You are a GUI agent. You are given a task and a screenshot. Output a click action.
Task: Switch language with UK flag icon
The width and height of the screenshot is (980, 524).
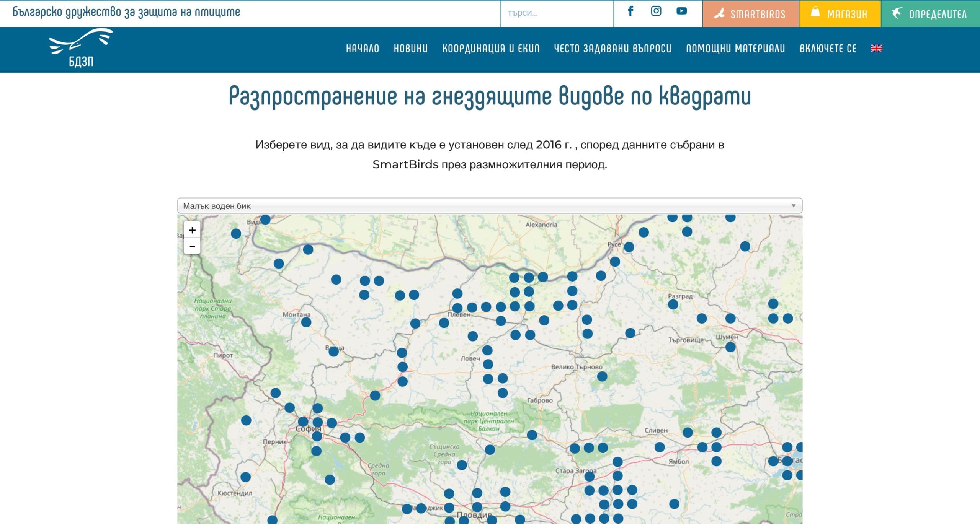(876, 49)
